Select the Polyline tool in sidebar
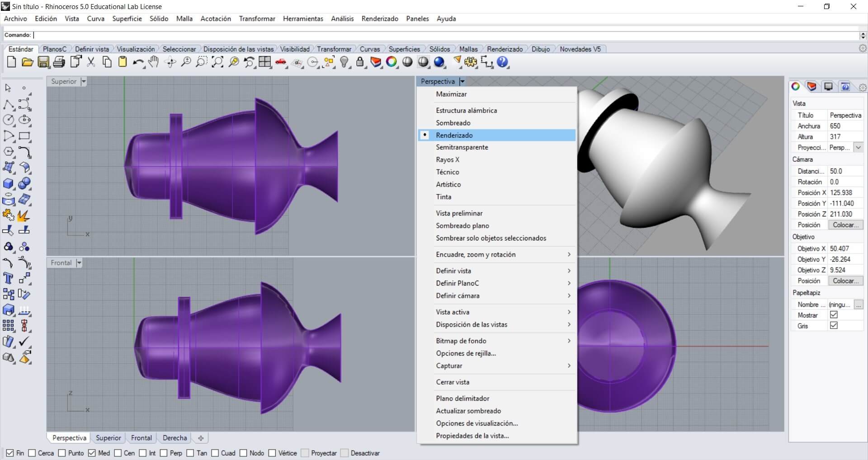 8,104
